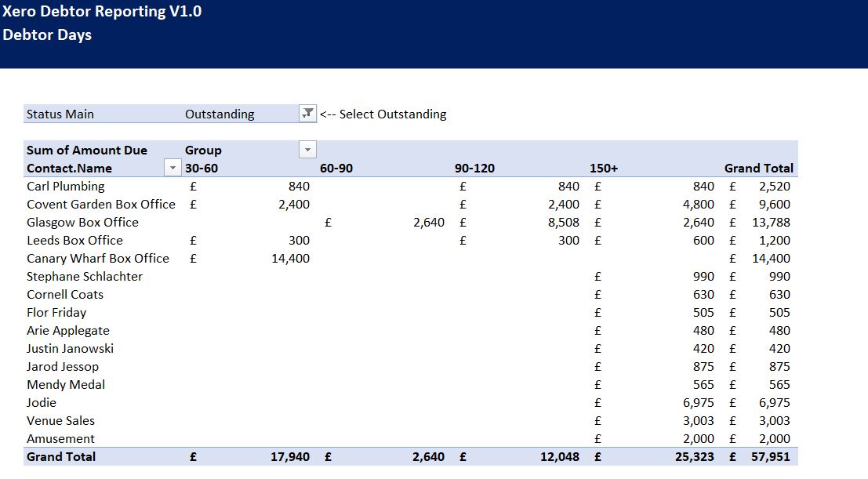Click the Covent Garden Box Office contact
The image size is (868, 479).
101,204
